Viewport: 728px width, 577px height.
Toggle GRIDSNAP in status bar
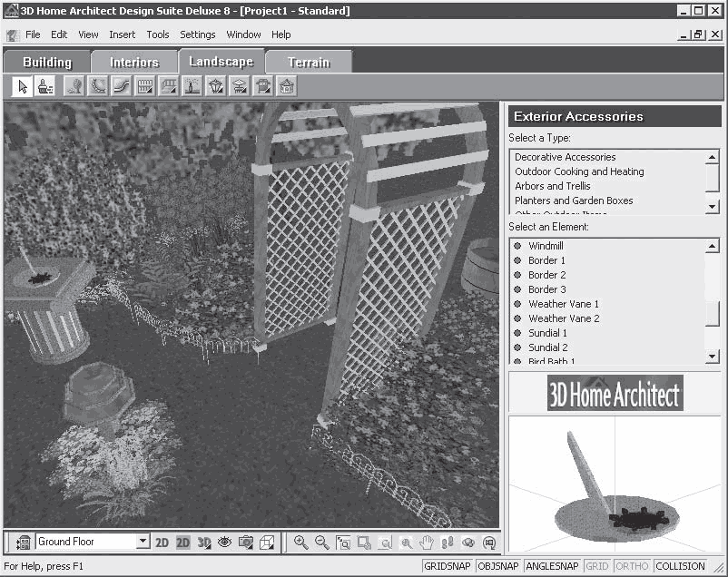[448, 566]
